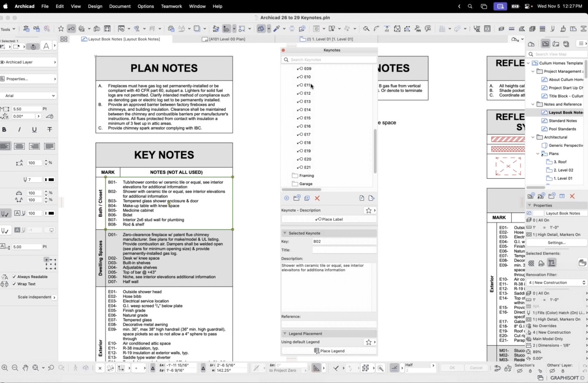This screenshot has height=383, width=588.
Task: Click the Place Label button
Action: point(329,219)
